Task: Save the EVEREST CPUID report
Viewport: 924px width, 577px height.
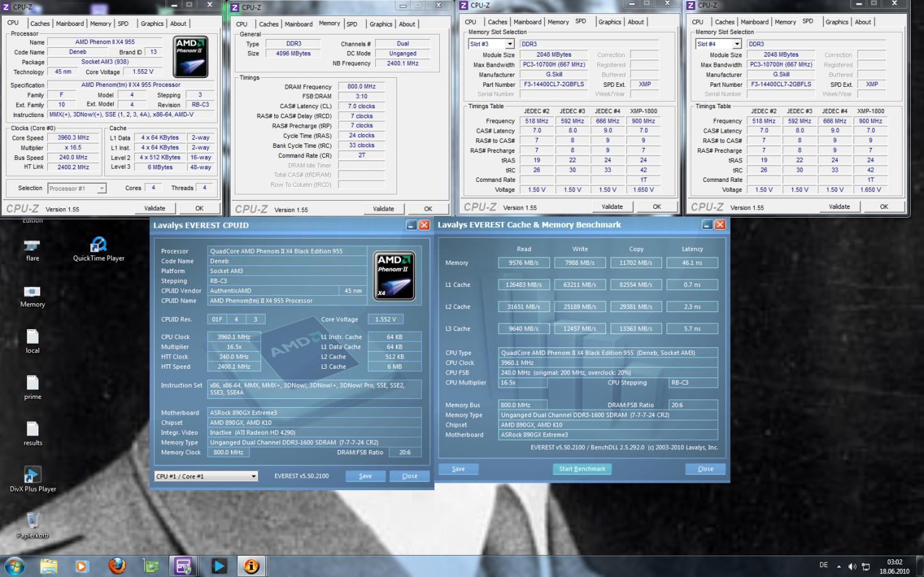Action: click(366, 476)
